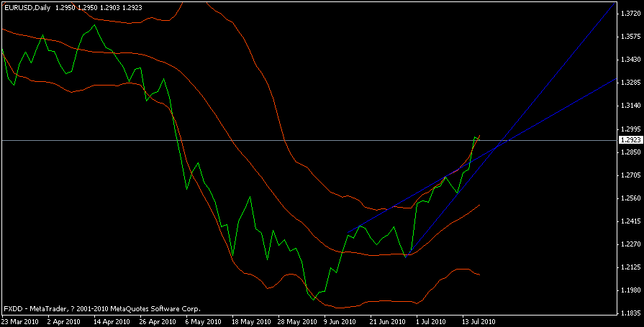Image resolution: width=644 pixels, height=327 pixels.
Task: Click the 1.3285 price axis label
Action: (x=631, y=83)
